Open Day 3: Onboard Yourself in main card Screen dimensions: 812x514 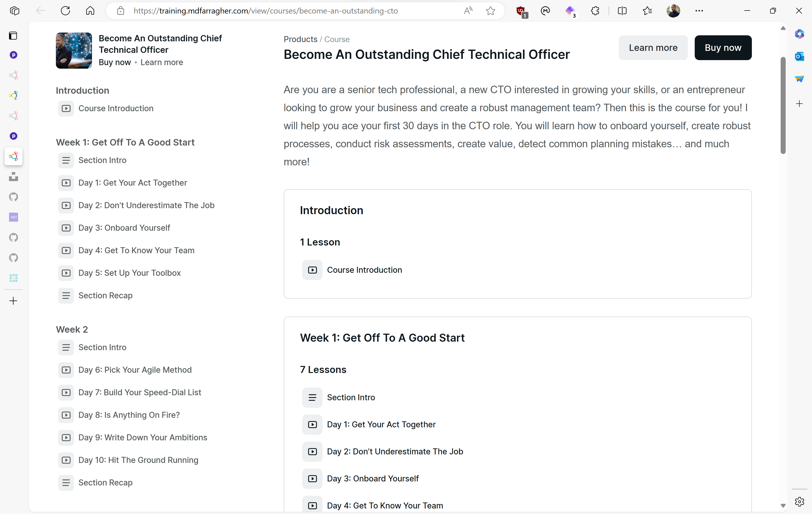373,479
